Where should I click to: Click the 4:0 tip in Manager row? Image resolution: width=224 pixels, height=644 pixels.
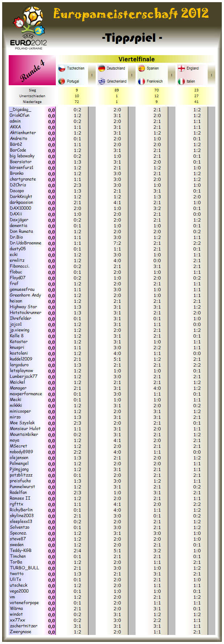(157, 388)
